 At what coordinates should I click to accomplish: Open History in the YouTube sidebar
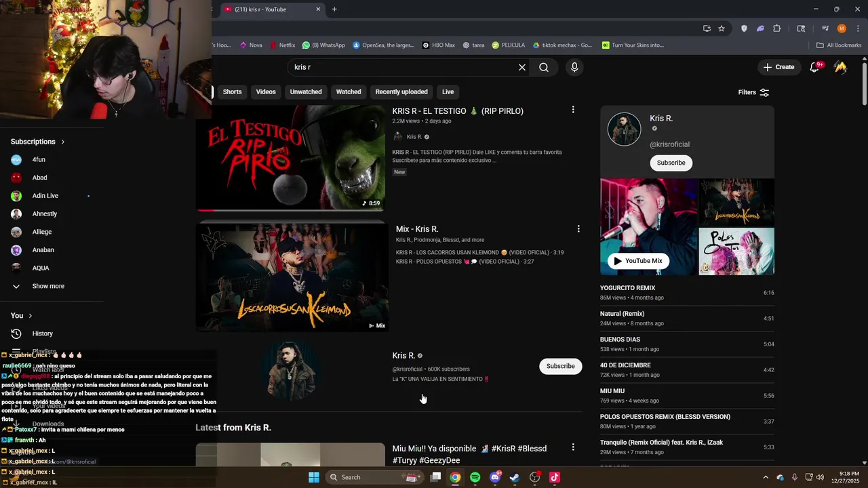42,333
